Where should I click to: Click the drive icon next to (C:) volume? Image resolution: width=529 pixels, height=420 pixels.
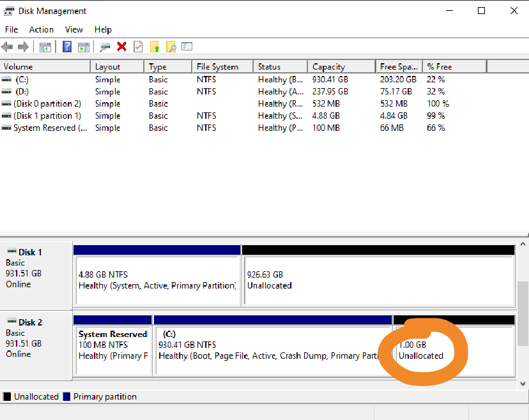(6, 80)
